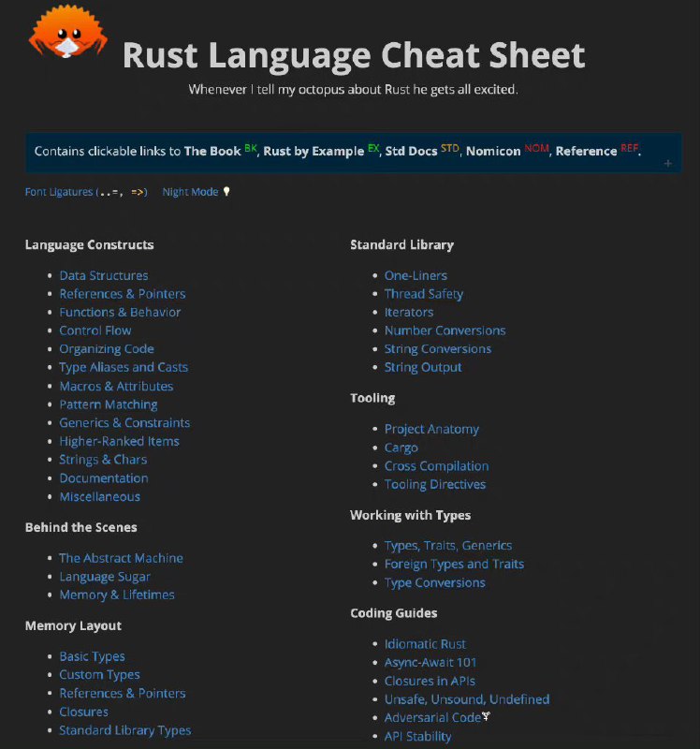The height and width of the screenshot is (749, 700).
Task: Click the Rust Language Cheat Sheet title
Action: tap(354, 56)
